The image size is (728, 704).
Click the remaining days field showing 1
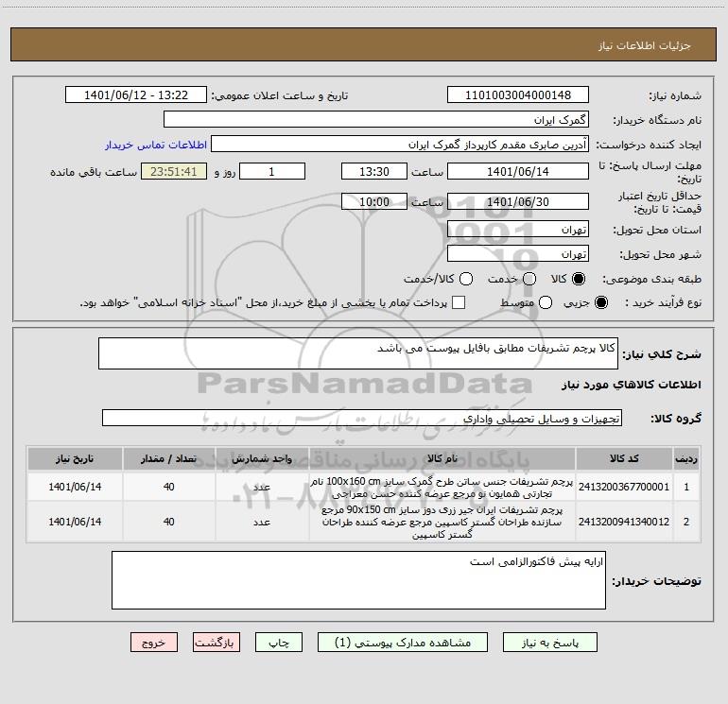(x=272, y=171)
